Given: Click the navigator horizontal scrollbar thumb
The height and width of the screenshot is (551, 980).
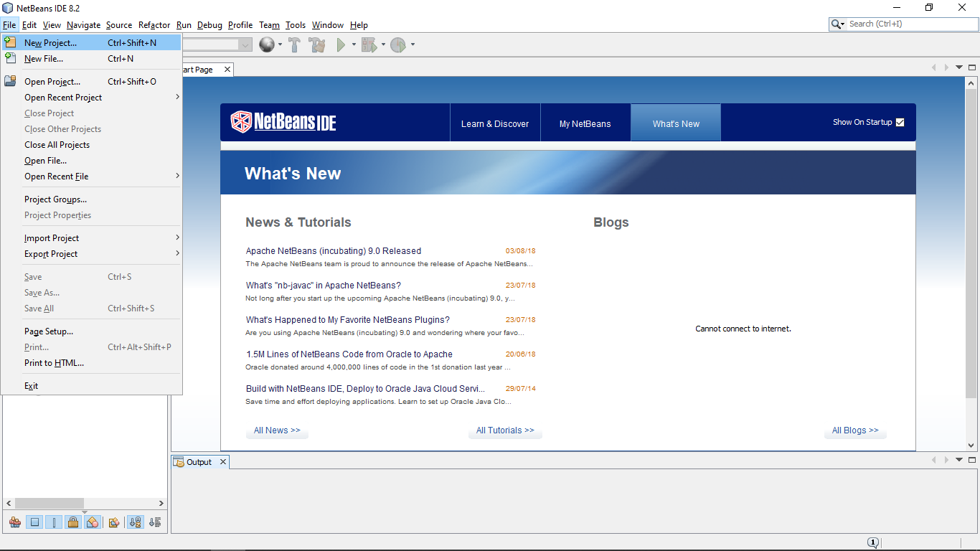Looking at the screenshot, I should click(x=50, y=503).
